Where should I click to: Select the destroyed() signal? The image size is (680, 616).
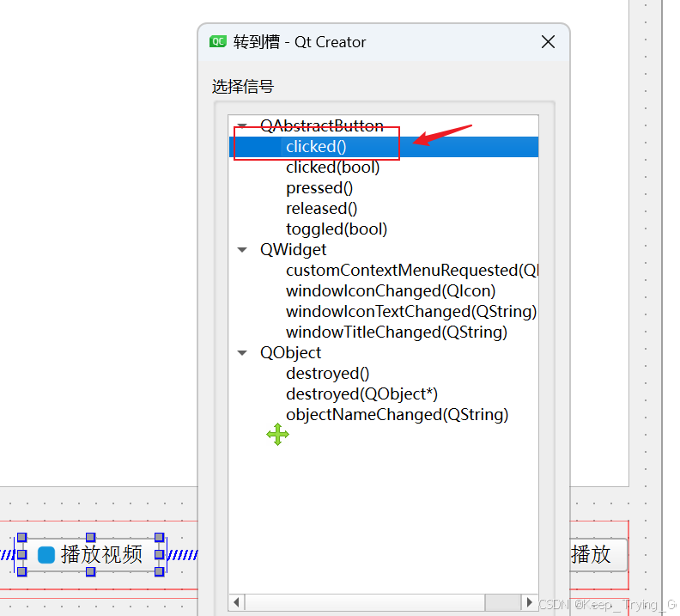tap(327, 374)
